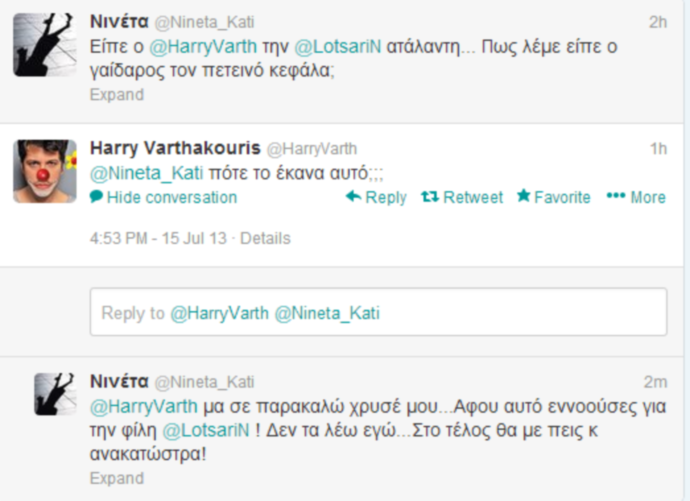
Task: Click the Favorite star icon
Action: tap(523, 197)
